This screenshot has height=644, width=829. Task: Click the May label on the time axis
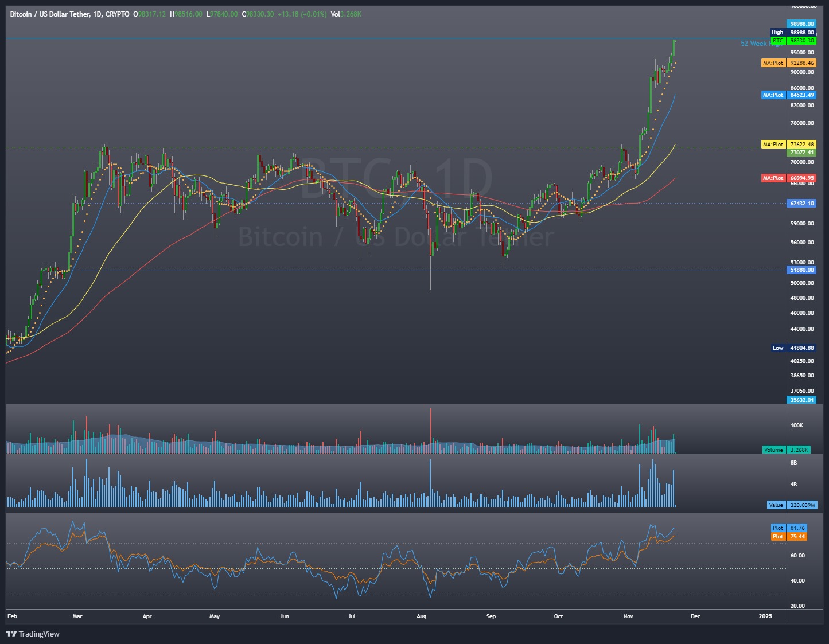click(215, 616)
